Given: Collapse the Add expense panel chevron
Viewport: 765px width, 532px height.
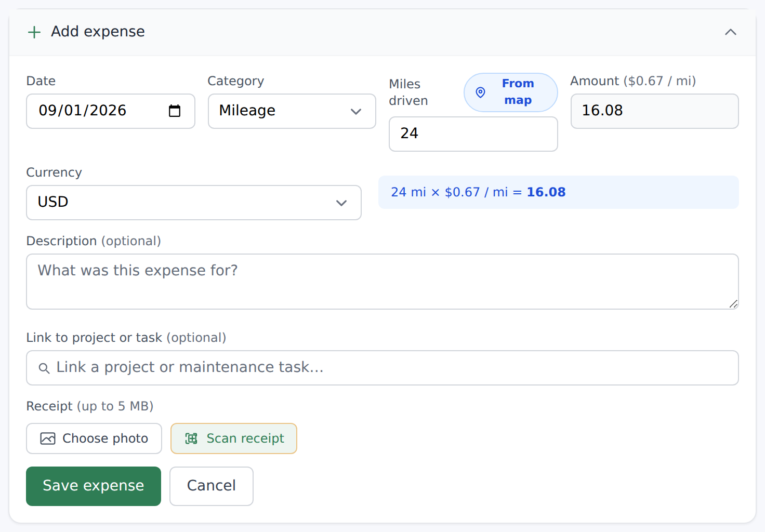Looking at the screenshot, I should tap(730, 32).
